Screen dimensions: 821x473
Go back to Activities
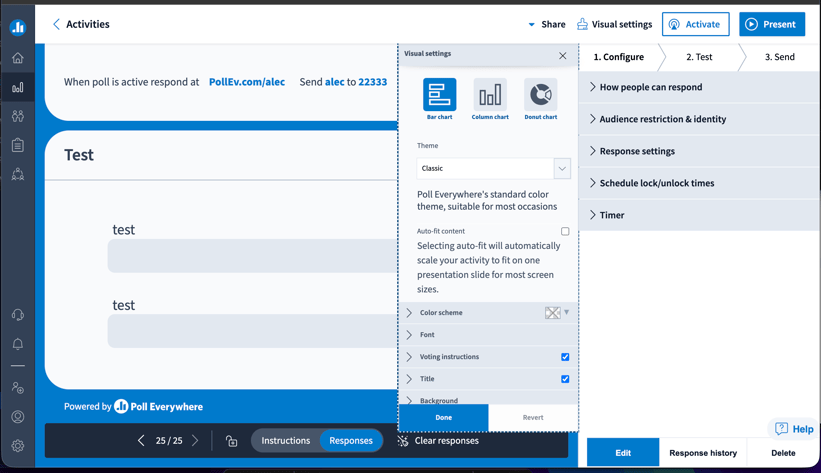[x=81, y=24]
